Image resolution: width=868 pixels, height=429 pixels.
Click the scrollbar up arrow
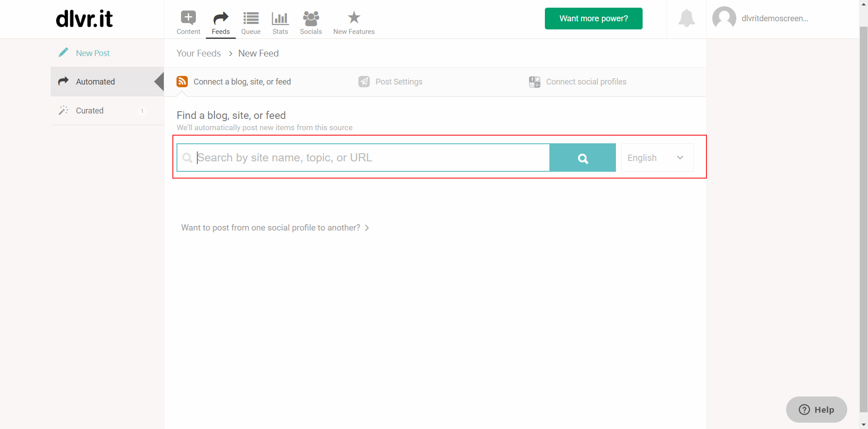(x=863, y=4)
